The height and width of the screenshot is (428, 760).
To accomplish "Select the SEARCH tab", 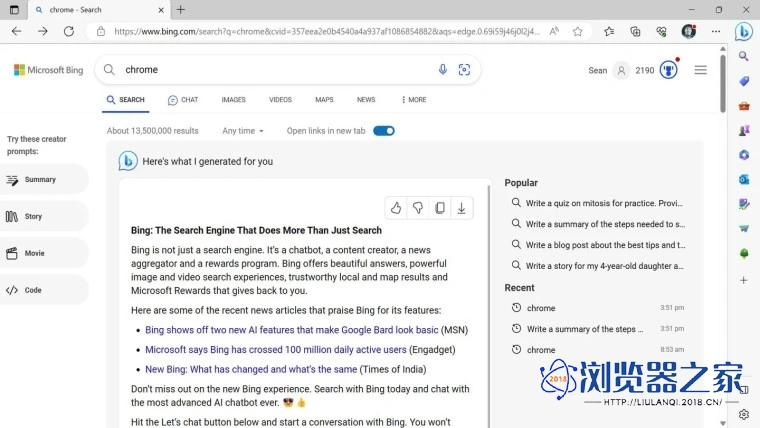I will (126, 100).
